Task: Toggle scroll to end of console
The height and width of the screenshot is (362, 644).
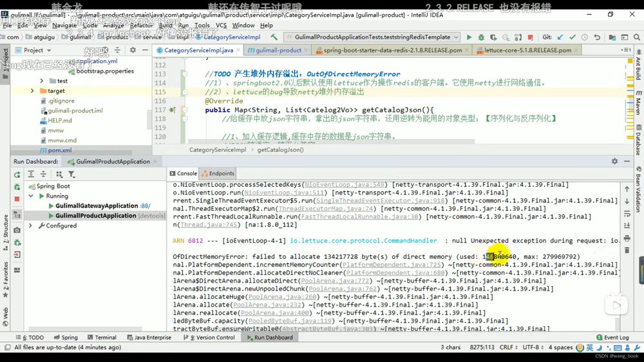Action: pos(627,225)
